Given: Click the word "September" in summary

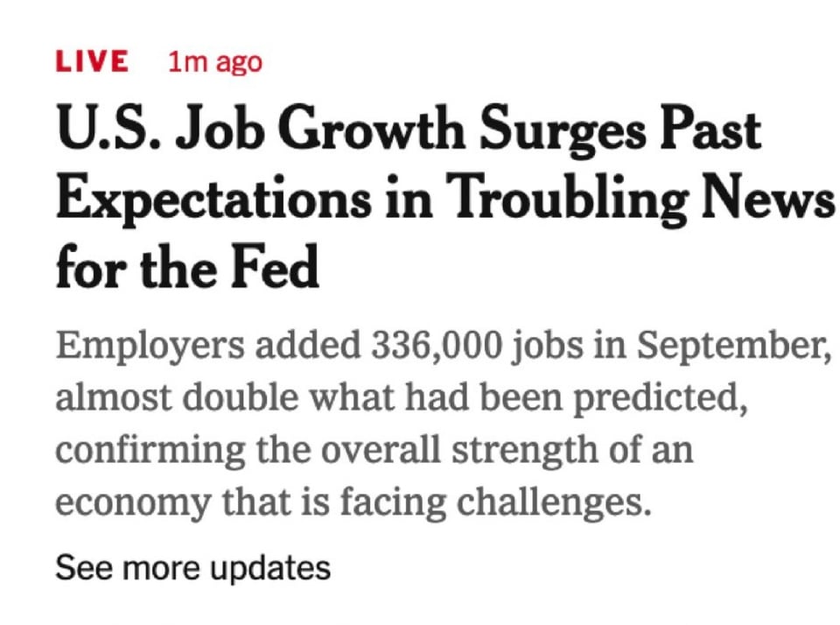Looking at the screenshot, I should pyautogui.click(x=730, y=346).
